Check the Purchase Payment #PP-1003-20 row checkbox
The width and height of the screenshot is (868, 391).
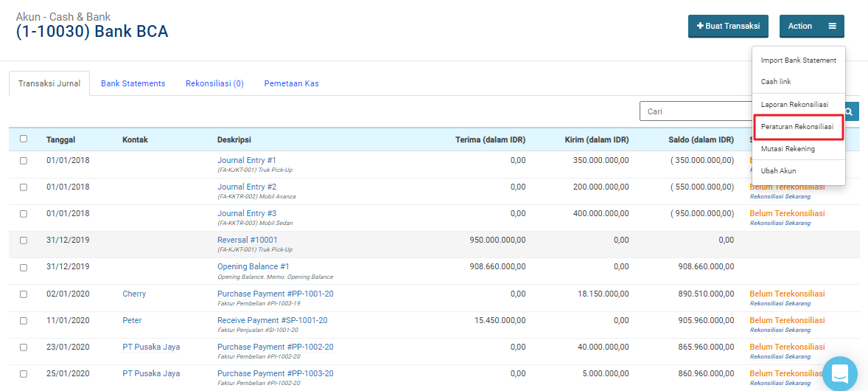pos(24,374)
